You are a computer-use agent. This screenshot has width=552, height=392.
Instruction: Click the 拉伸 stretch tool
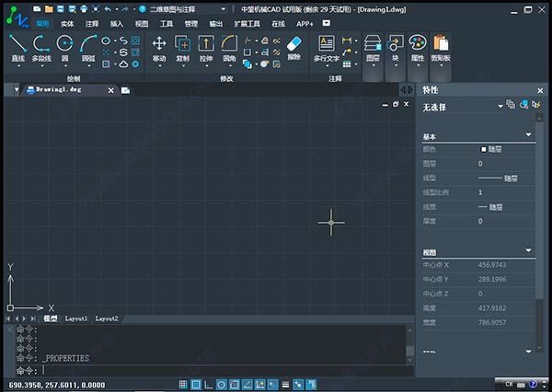tap(206, 48)
